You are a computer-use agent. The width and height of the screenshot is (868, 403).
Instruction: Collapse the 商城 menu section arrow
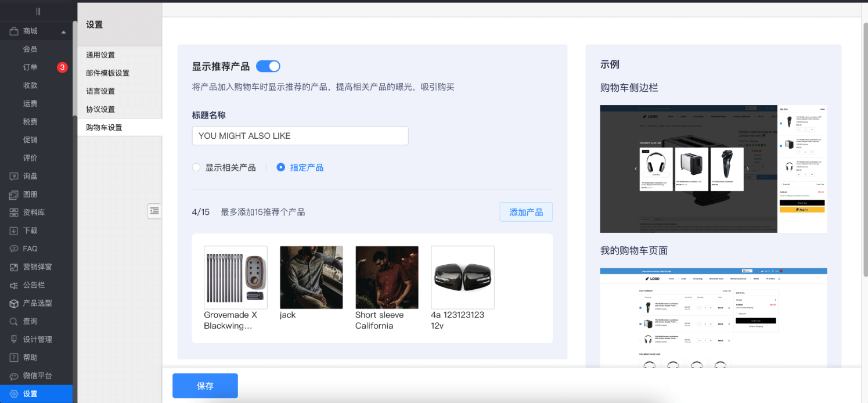click(x=63, y=31)
